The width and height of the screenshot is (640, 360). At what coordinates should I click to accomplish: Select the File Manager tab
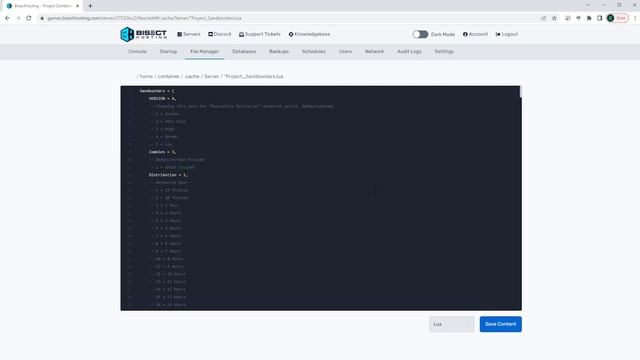click(x=204, y=51)
